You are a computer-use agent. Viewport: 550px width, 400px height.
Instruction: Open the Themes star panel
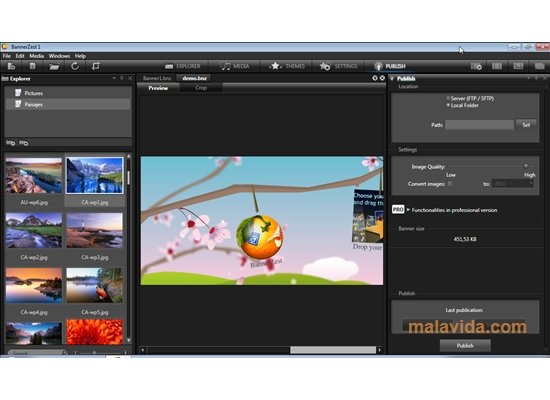point(288,66)
